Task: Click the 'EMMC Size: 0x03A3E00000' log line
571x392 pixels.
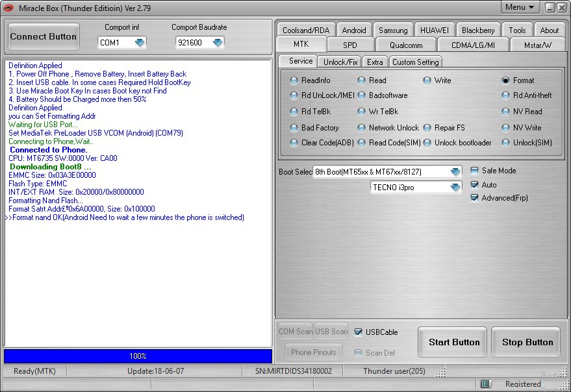Action: (52, 175)
